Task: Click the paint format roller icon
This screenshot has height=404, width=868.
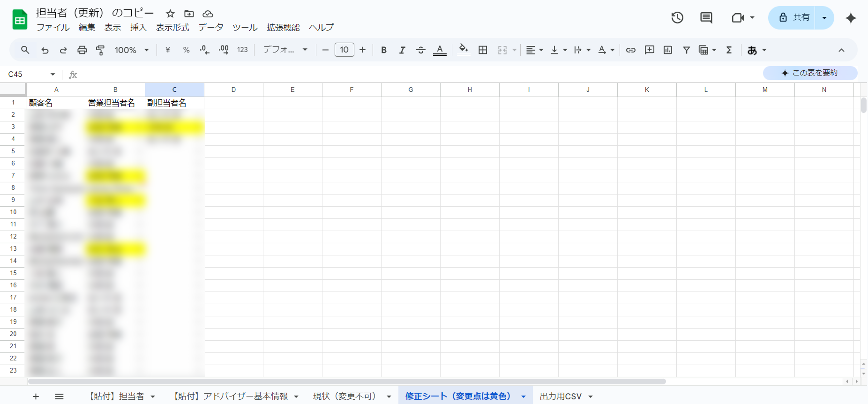Action: point(100,50)
